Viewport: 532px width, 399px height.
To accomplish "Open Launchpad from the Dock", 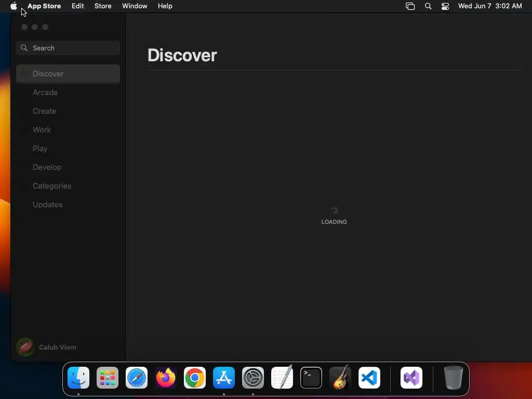I will click(108, 378).
